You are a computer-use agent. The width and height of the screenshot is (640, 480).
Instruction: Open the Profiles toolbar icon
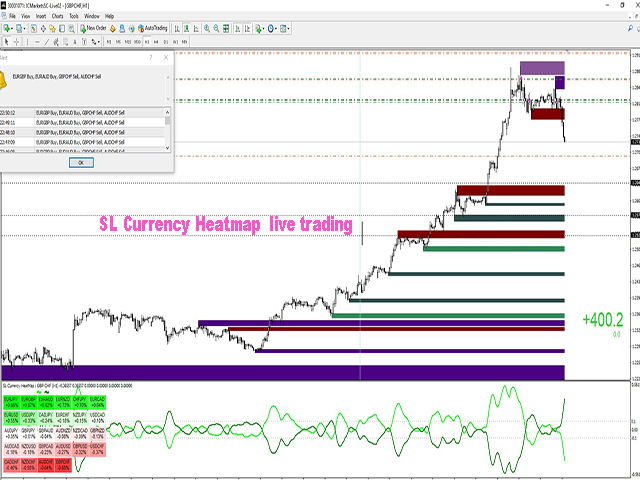pos(19,29)
